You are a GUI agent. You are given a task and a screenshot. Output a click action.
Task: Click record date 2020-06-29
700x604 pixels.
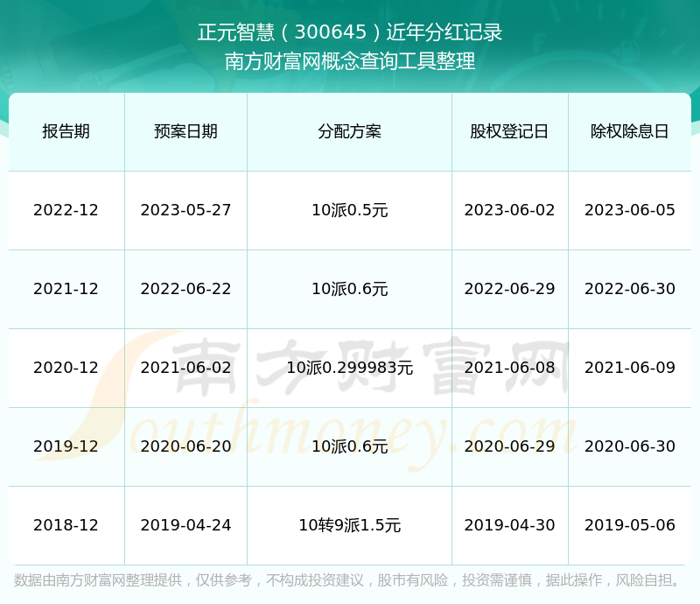click(509, 446)
